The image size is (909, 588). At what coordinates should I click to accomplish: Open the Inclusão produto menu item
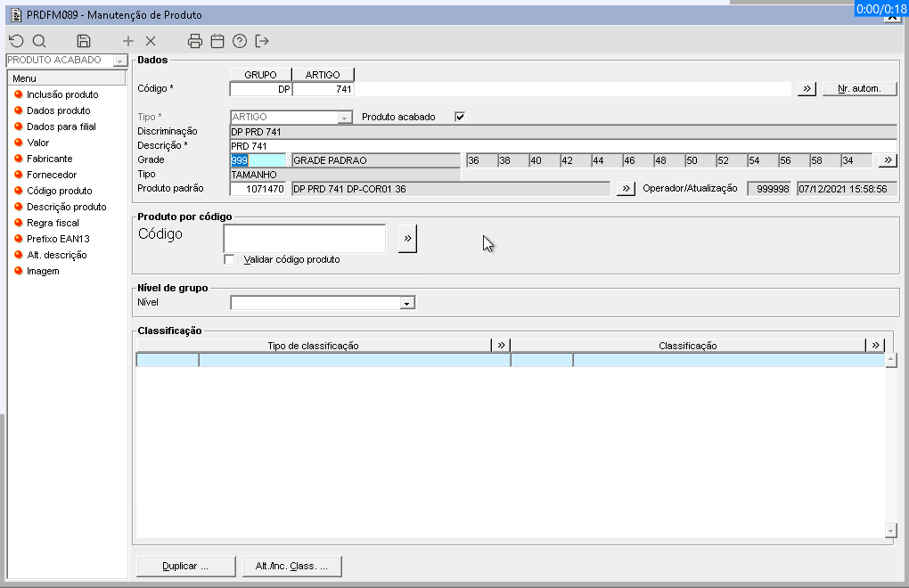62,94
